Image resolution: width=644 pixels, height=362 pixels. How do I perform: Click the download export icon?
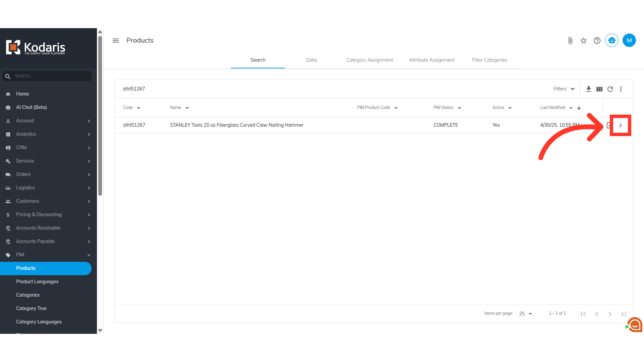[589, 89]
